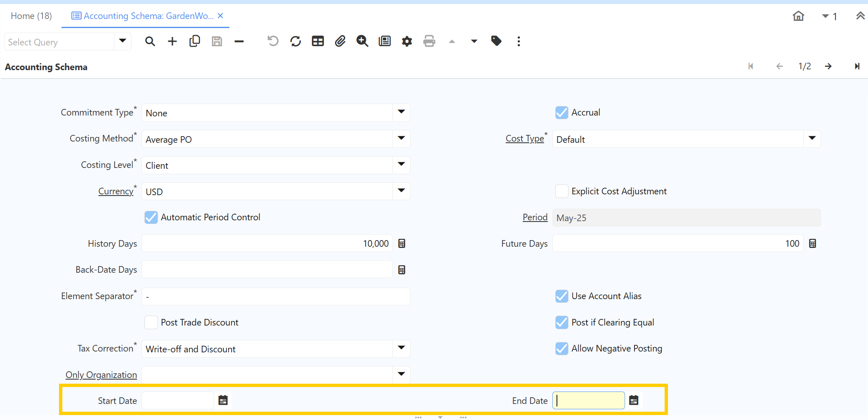Screen dimensions: 868x420
Task: Copy the record with the copy icon
Action: pos(195,41)
